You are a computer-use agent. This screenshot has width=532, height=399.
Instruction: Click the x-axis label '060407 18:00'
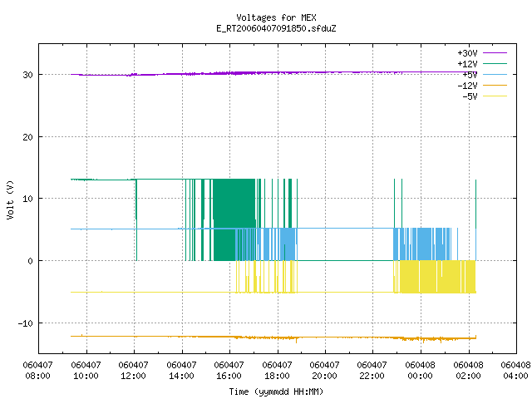(277, 371)
